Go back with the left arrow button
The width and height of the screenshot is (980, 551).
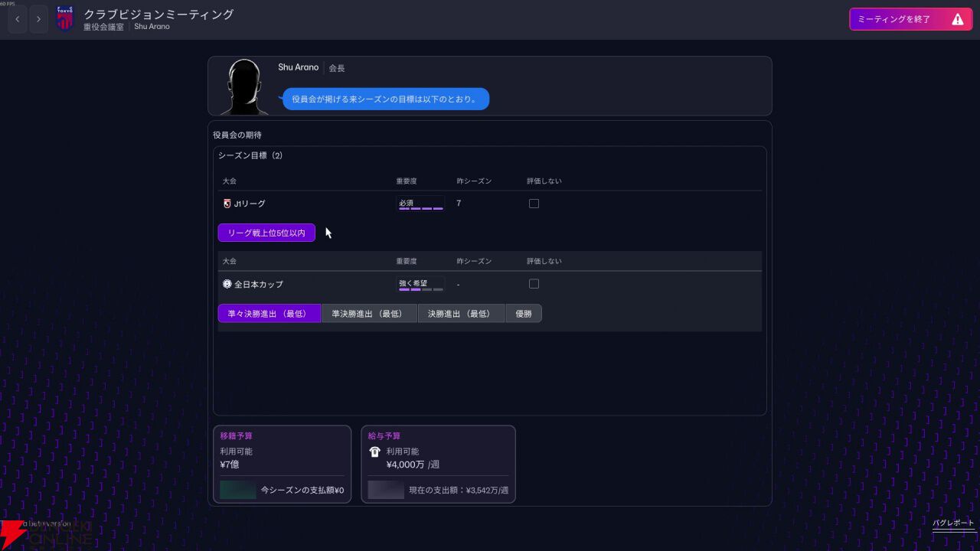[x=18, y=19]
